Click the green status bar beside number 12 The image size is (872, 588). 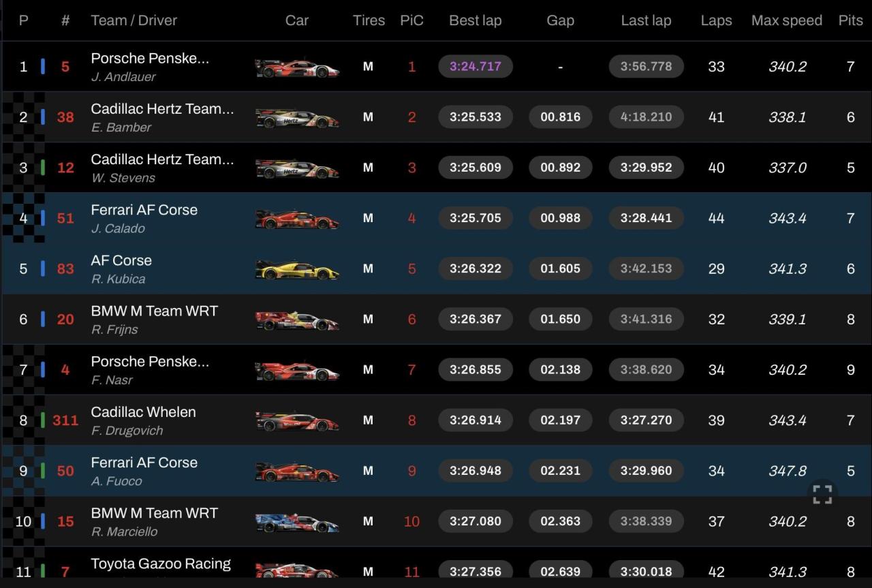point(43,167)
